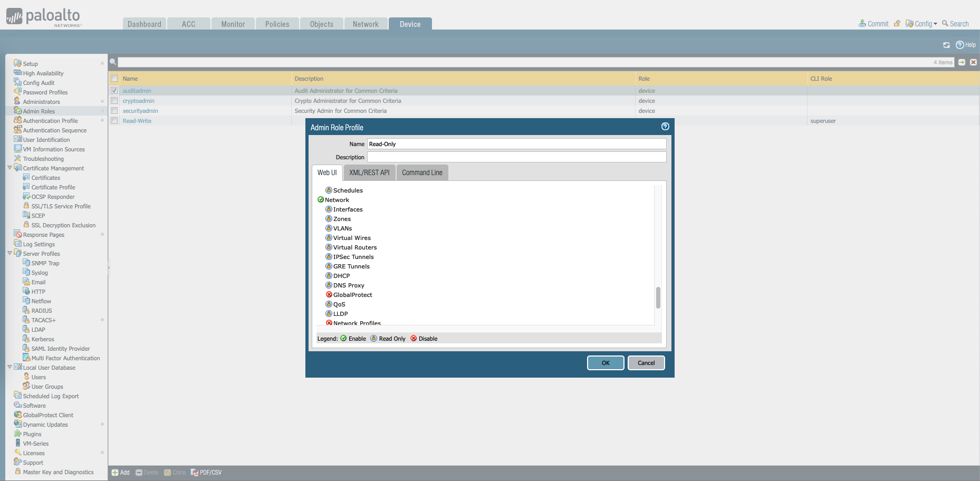Click the PDF/CSV export icon
This screenshot has height=481, width=980.
[x=195, y=473]
